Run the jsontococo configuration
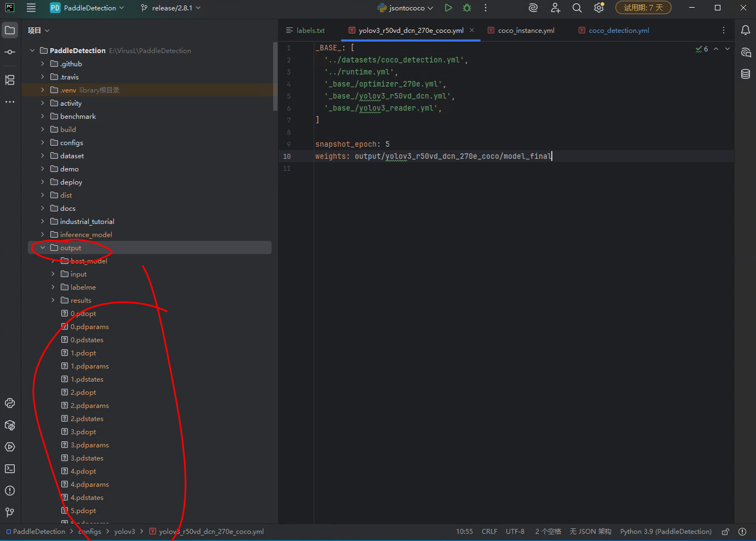The height and width of the screenshot is (541, 756). pyautogui.click(x=448, y=8)
